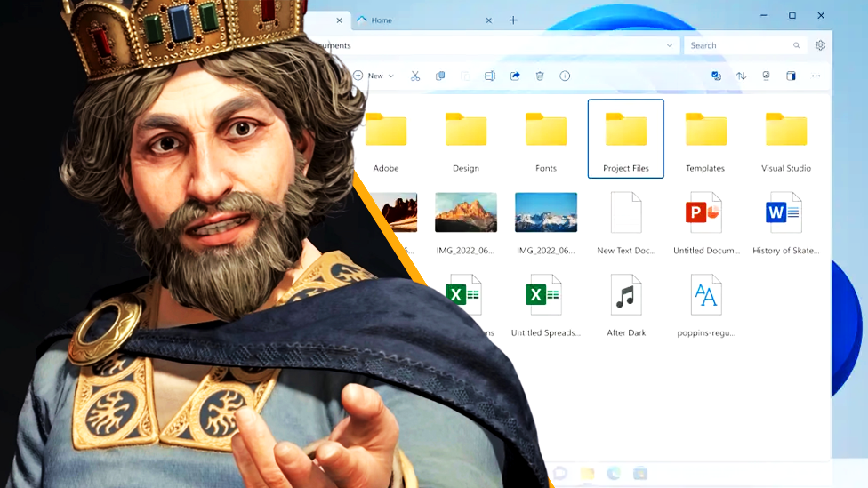Click the Copy icon in toolbar

(440, 76)
